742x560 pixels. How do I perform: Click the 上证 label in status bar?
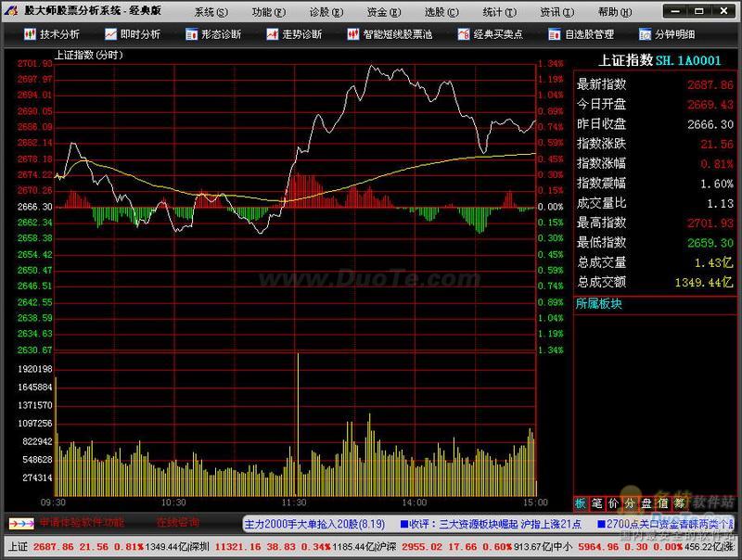18,547
